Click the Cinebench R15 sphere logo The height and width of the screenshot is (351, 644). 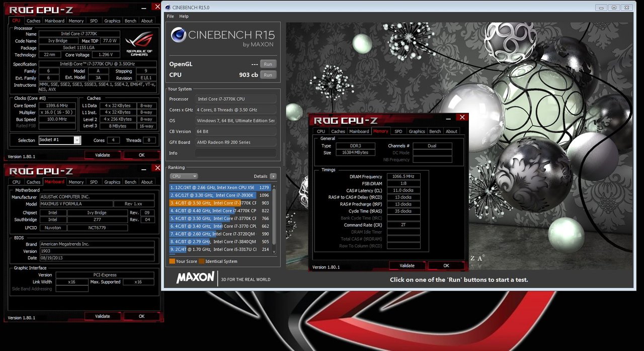click(178, 35)
